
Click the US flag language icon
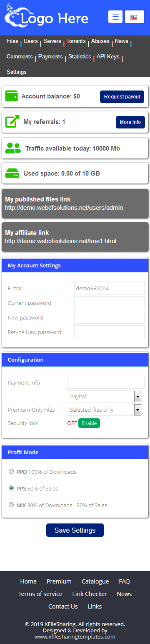point(133,17)
